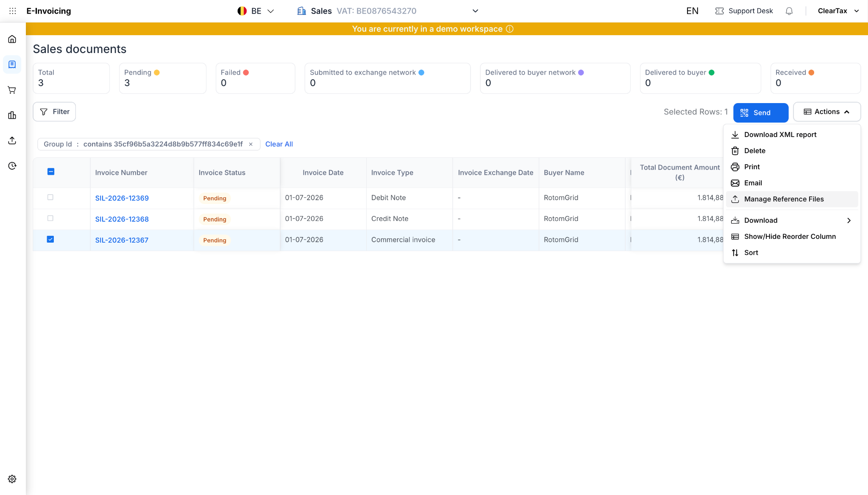
Task: Open the app launcher grid icon
Action: pyautogui.click(x=13, y=11)
